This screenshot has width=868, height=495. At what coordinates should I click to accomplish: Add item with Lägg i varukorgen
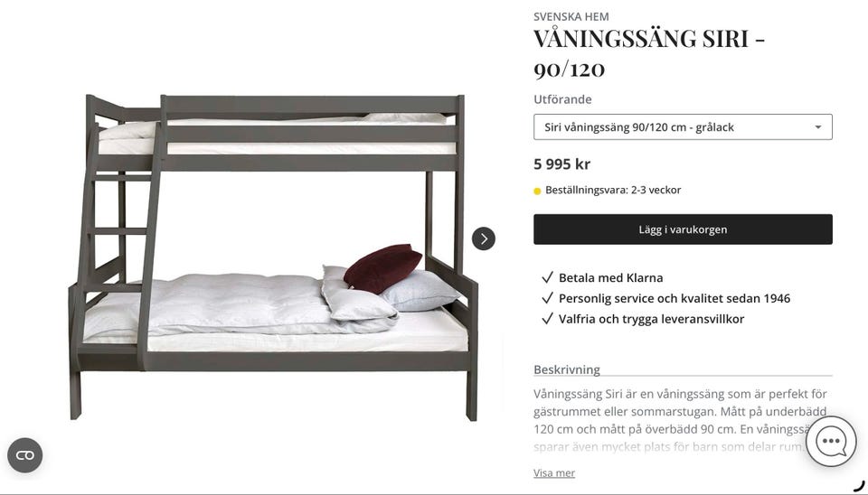point(683,229)
